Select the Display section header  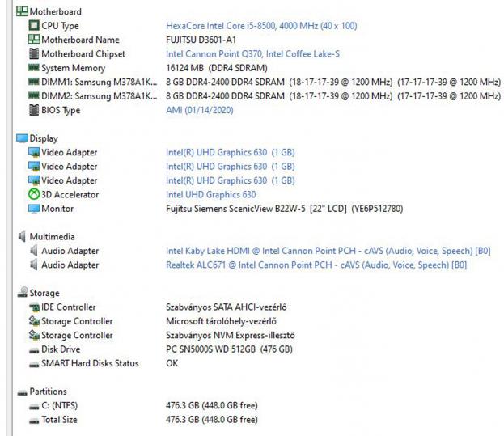click(x=44, y=138)
